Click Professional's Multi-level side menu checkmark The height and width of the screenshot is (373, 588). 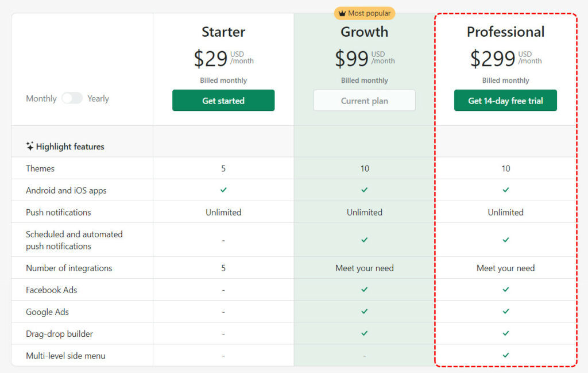tap(506, 355)
